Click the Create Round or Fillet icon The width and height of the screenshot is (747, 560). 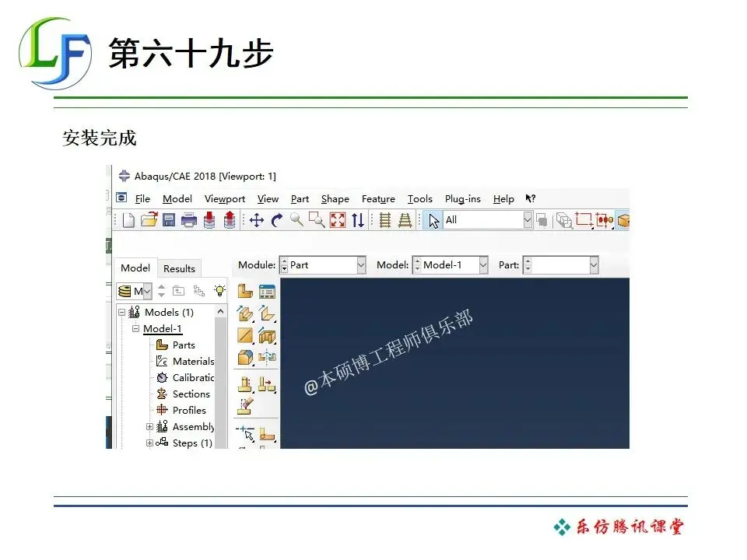(245, 358)
